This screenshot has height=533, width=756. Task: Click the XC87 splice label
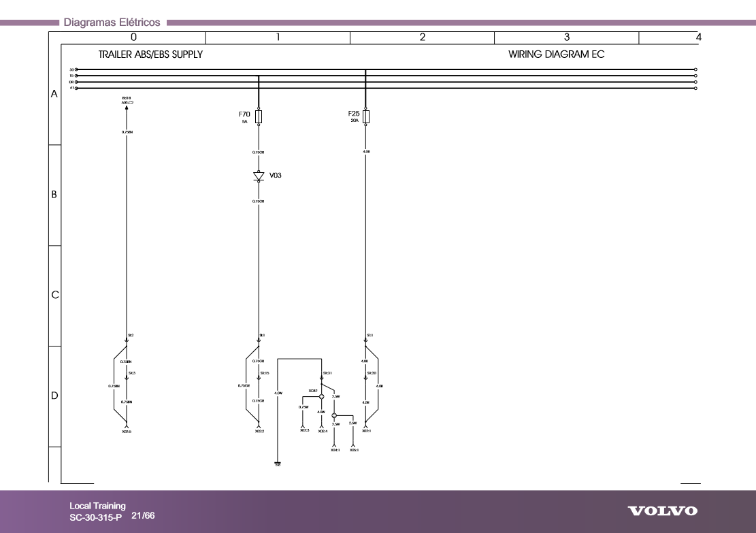coord(313,391)
